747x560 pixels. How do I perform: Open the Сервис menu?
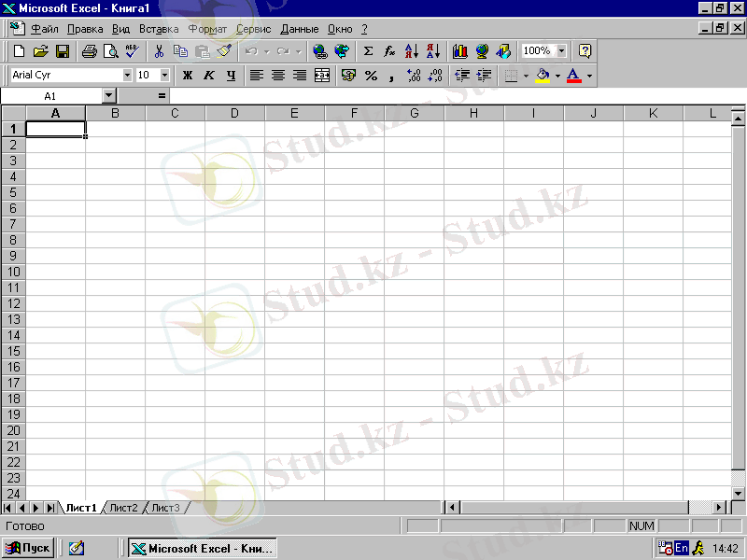click(x=253, y=29)
